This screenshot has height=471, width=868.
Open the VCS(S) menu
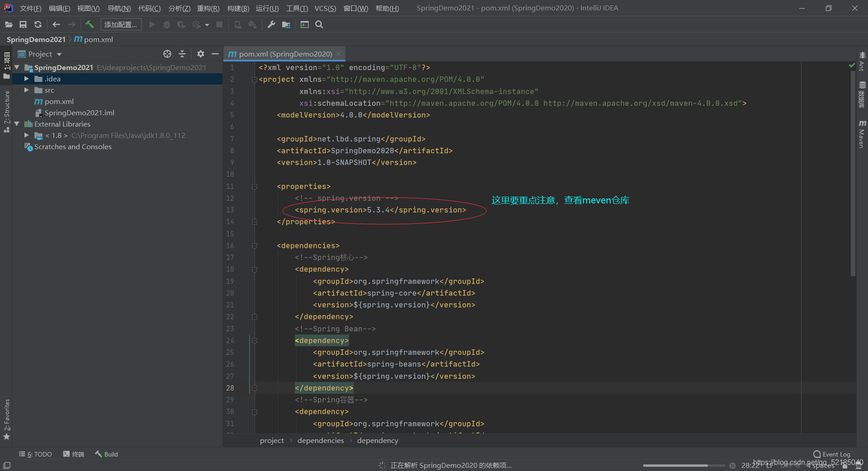coord(325,9)
